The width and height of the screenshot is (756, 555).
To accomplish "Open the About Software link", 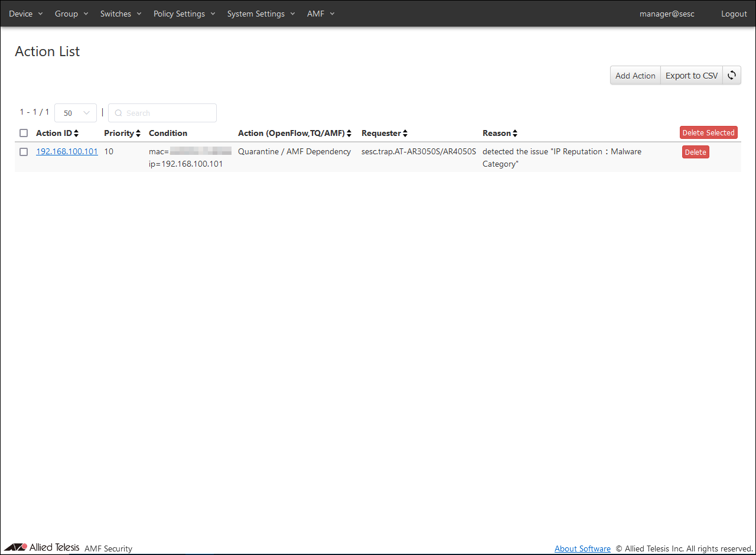I will [582, 548].
